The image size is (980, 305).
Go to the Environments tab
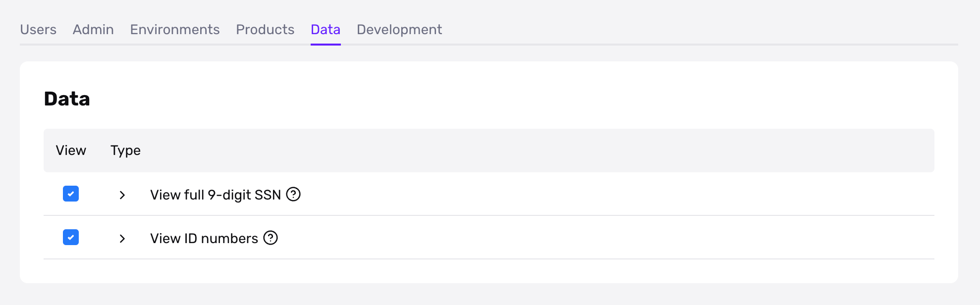coord(175,30)
